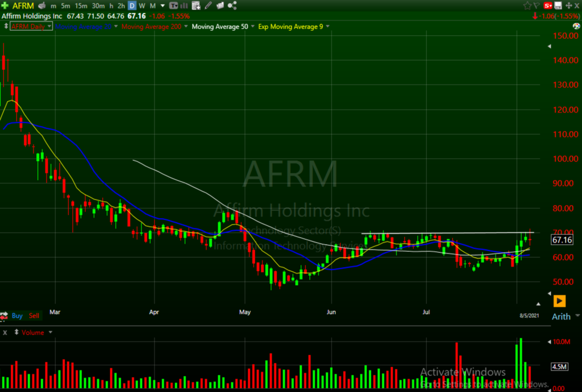The image size is (582, 392).
Task: Click the Volume pane reorder arrows icon
Action: [16, 332]
